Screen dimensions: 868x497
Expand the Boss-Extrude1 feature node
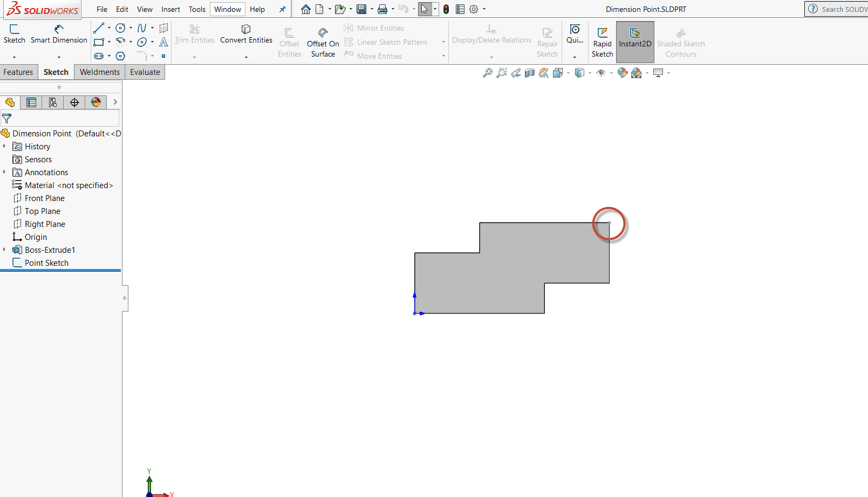pos(4,250)
